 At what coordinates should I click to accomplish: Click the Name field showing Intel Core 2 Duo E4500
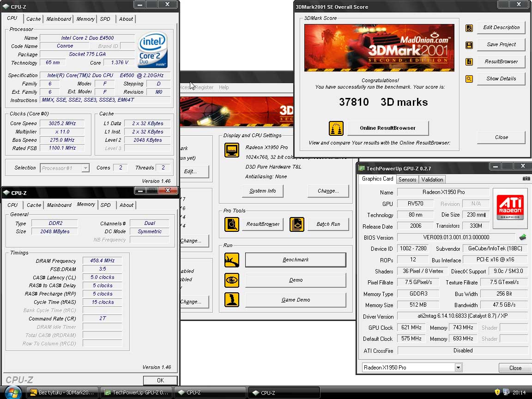(x=88, y=38)
